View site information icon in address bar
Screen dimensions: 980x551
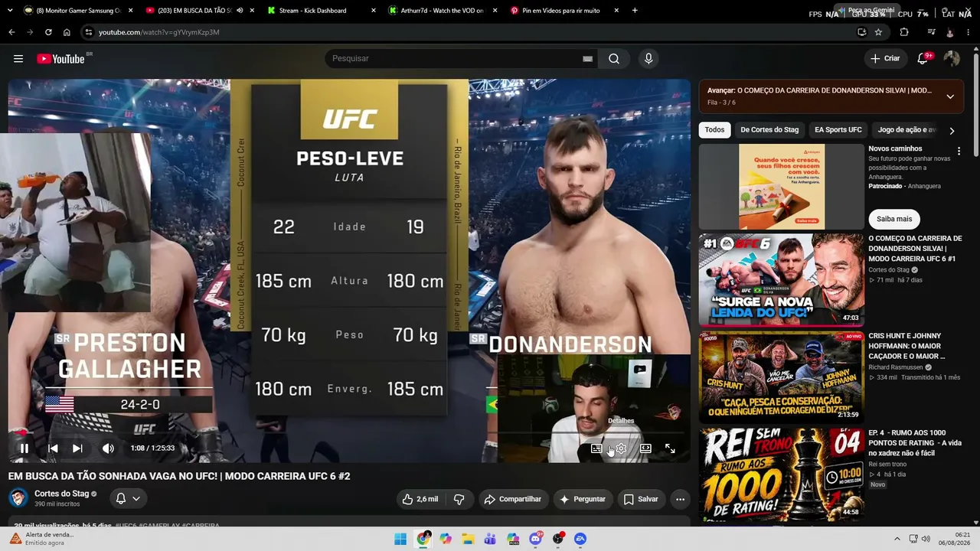[x=88, y=32]
